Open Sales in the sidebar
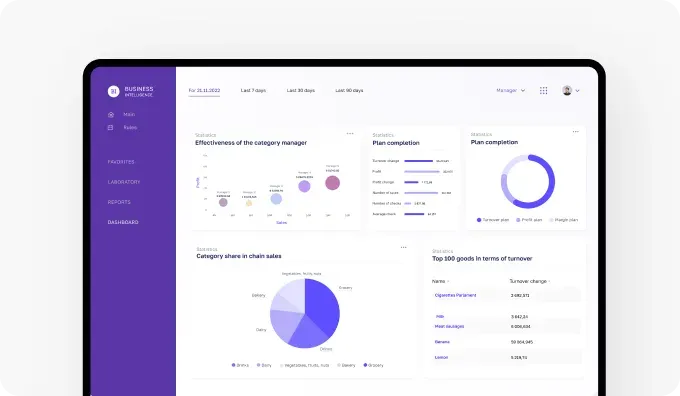The image size is (680, 396). 130,128
